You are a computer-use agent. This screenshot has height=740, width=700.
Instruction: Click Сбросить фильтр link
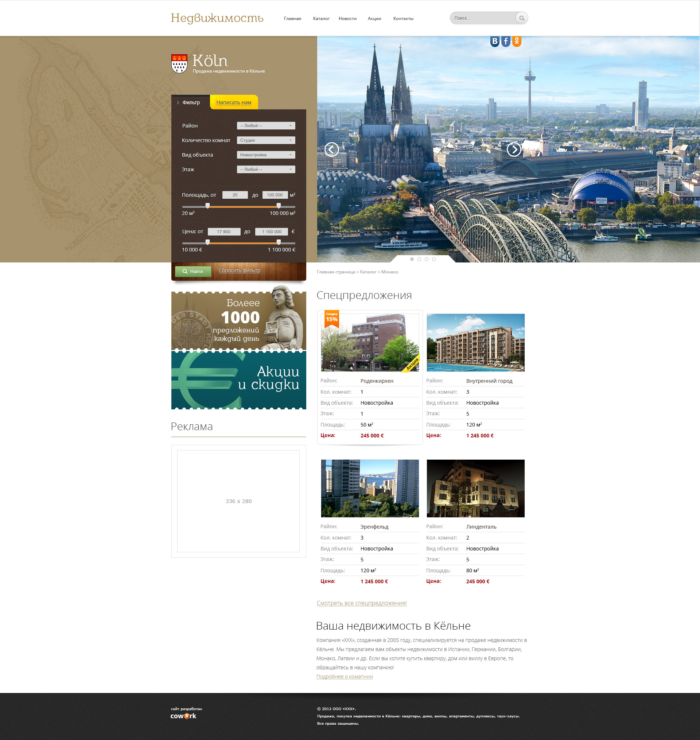pos(240,270)
